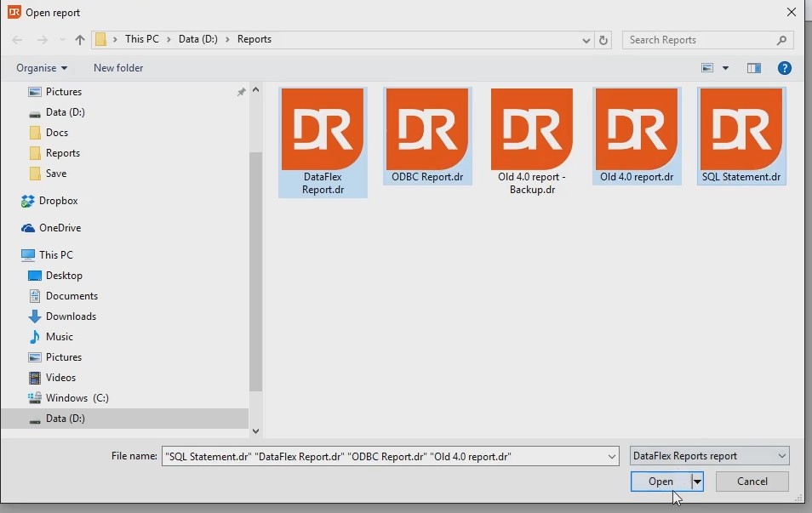The height and width of the screenshot is (513, 812).
Task: Click the refresh button beside address bar
Action: pos(604,40)
